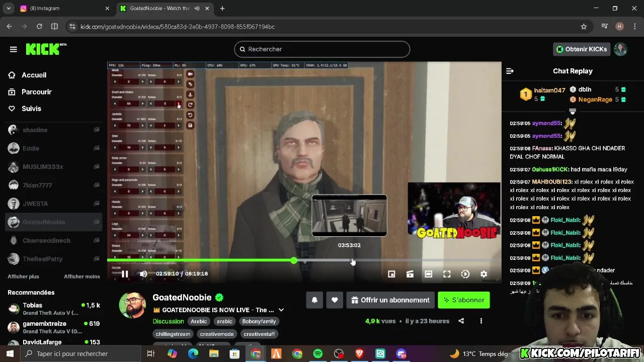Enter fullscreen video mode

click(447, 274)
